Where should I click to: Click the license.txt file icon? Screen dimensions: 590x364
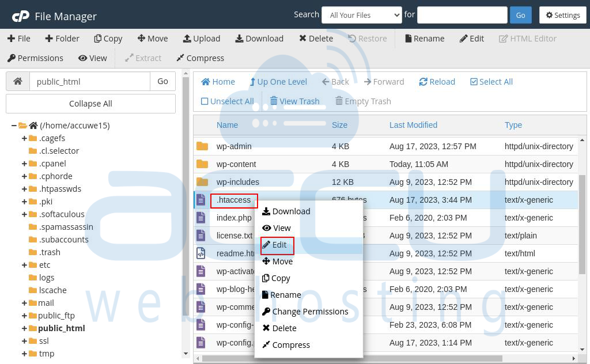pyautogui.click(x=201, y=236)
